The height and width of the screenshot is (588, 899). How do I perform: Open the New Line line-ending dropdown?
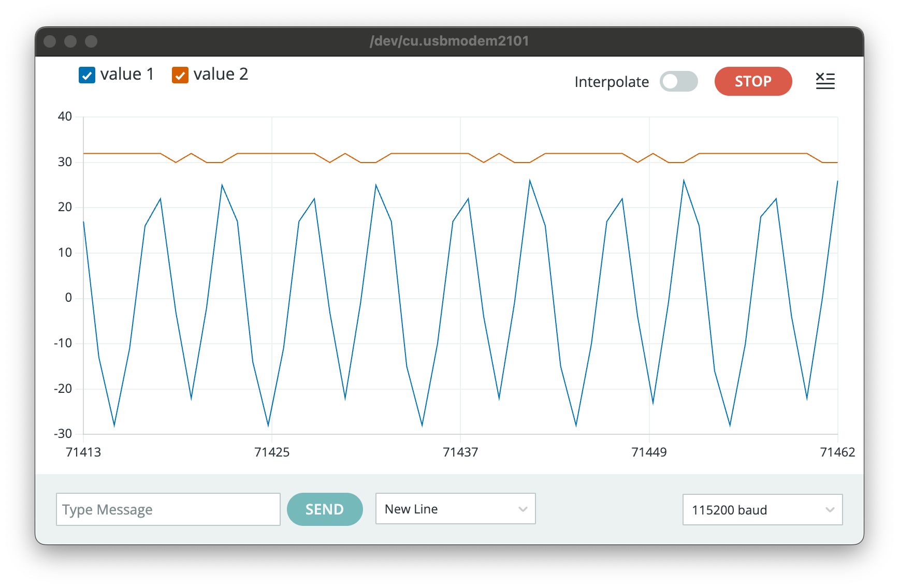(x=455, y=509)
